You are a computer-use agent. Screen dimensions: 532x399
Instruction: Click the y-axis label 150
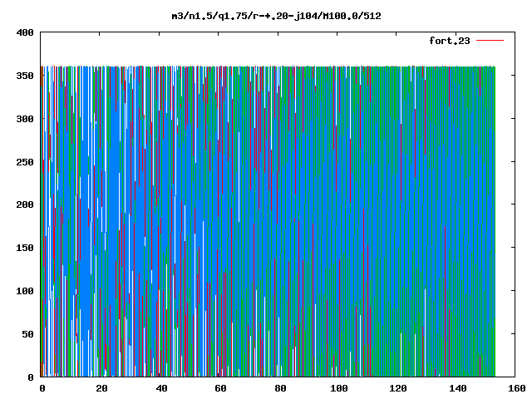coord(25,248)
